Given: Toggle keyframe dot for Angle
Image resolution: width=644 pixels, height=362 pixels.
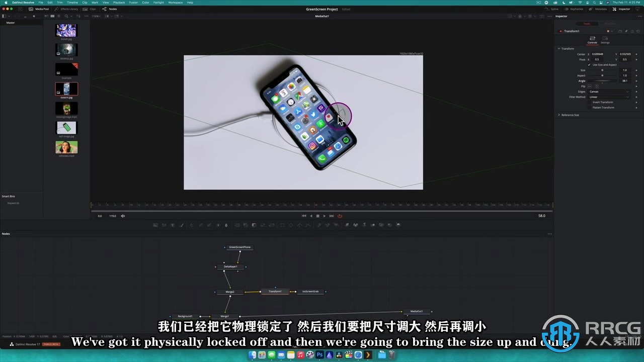Looking at the screenshot, I should (636, 81).
